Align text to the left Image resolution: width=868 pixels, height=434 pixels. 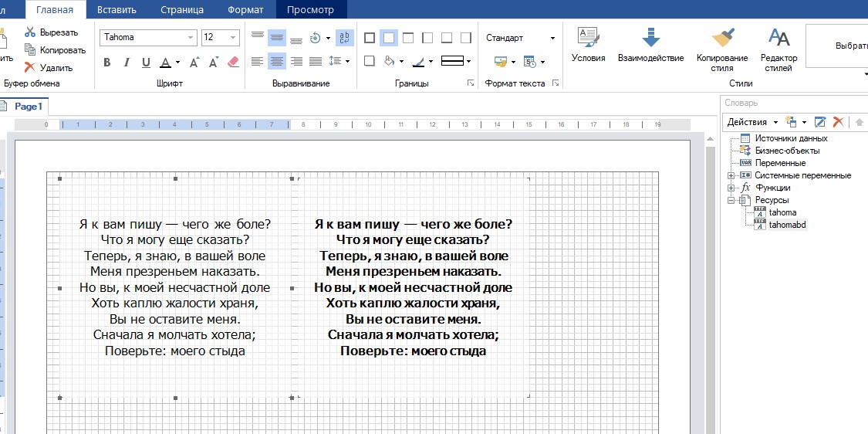click(x=258, y=61)
